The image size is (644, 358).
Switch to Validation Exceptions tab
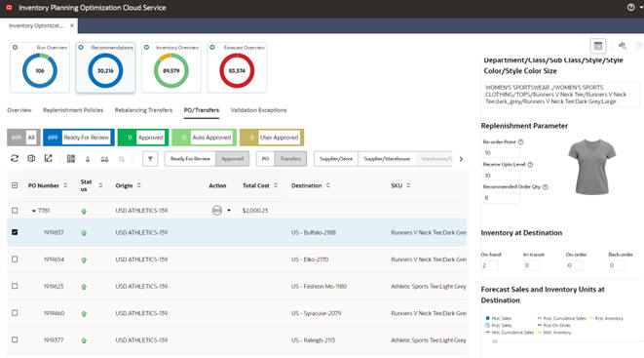pos(258,110)
